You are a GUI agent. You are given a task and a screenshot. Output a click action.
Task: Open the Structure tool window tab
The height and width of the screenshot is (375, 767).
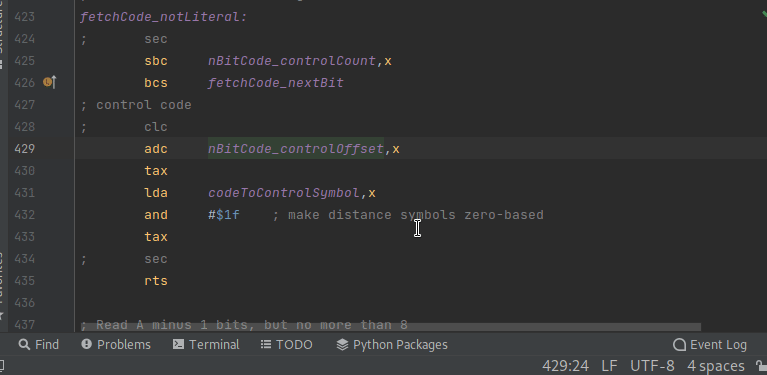pyautogui.click(x=3, y=29)
